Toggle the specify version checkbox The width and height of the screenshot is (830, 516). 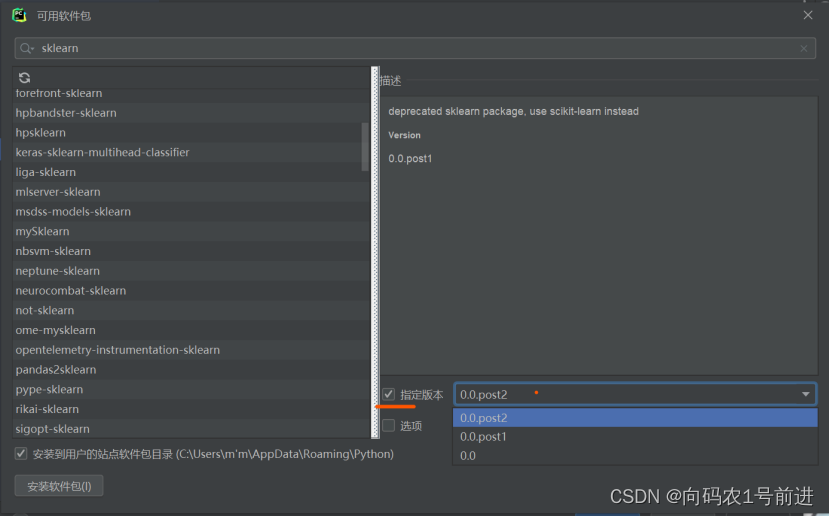click(x=389, y=394)
